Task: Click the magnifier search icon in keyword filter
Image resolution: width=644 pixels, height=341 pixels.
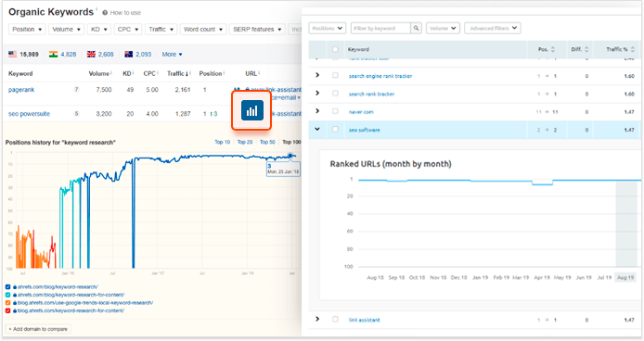Action: pyautogui.click(x=416, y=28)
